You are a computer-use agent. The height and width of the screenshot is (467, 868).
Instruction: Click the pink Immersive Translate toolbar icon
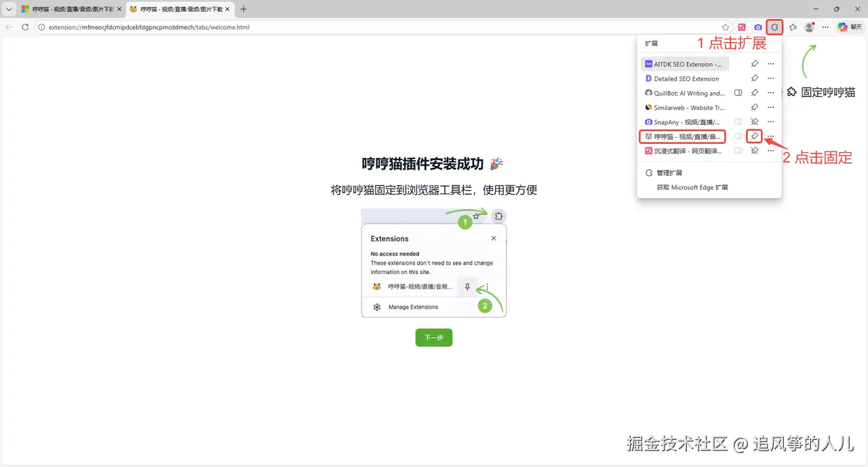click(743, 27)
